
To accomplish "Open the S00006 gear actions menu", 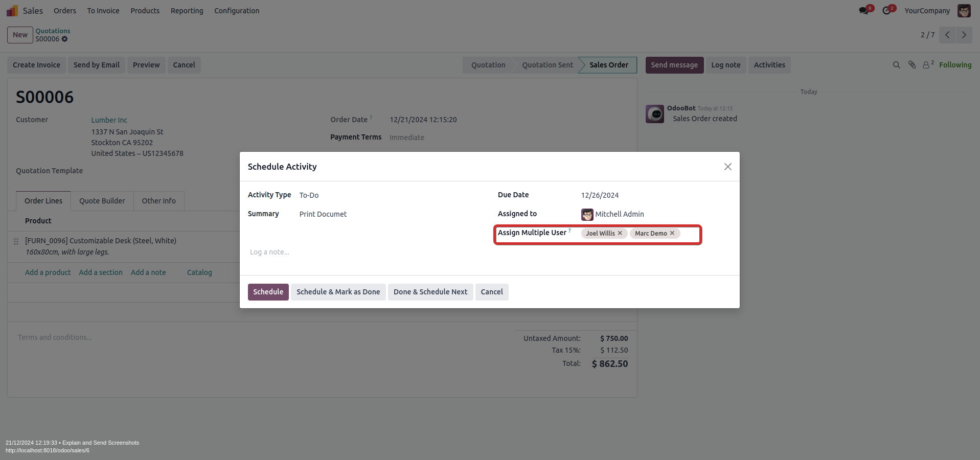I will pyautogui.click(x=65, y=39).
